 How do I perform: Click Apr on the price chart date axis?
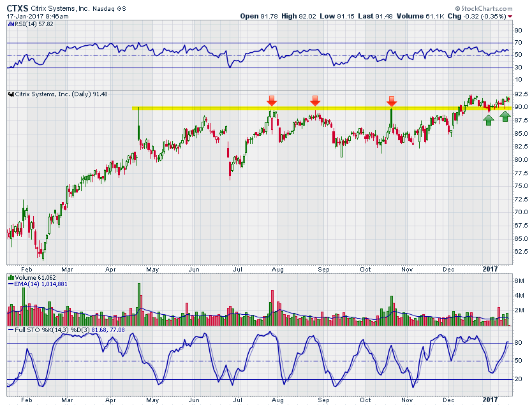(x=110, y=270)
